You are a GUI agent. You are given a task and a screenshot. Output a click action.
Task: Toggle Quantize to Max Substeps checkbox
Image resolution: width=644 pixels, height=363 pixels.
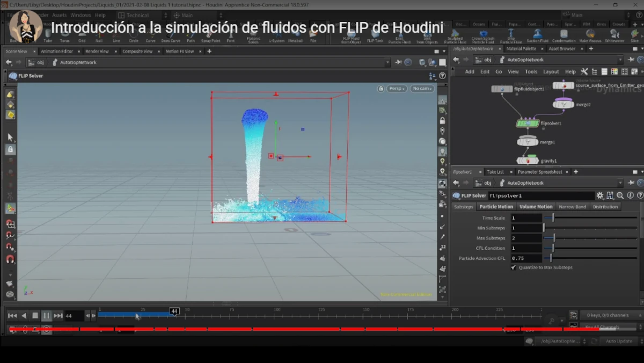click(514, 267)
